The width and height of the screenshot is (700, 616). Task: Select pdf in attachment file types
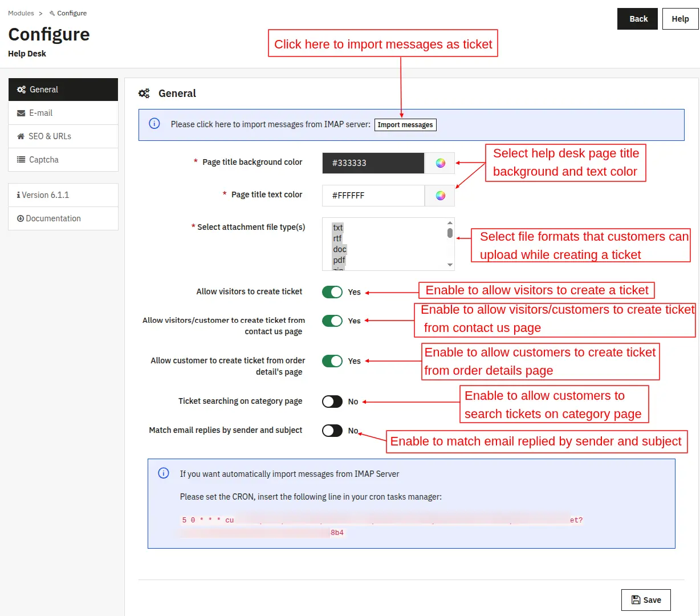[339, 260]
